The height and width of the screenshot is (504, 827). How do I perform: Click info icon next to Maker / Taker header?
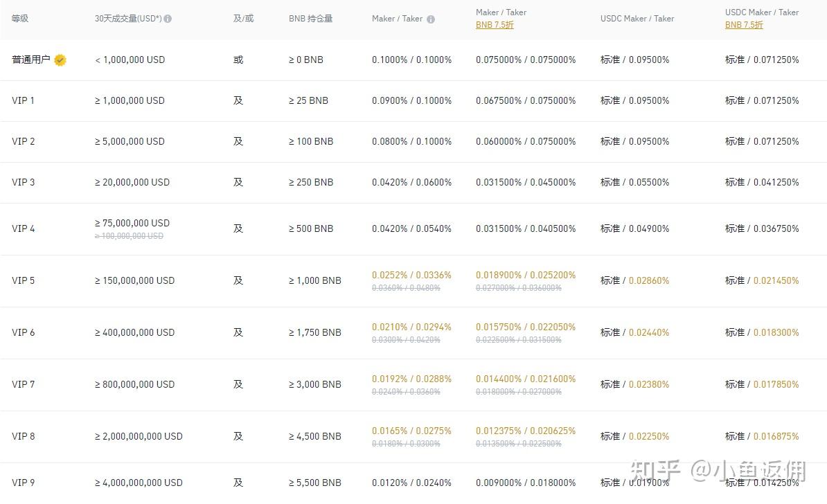click(431, 19)
